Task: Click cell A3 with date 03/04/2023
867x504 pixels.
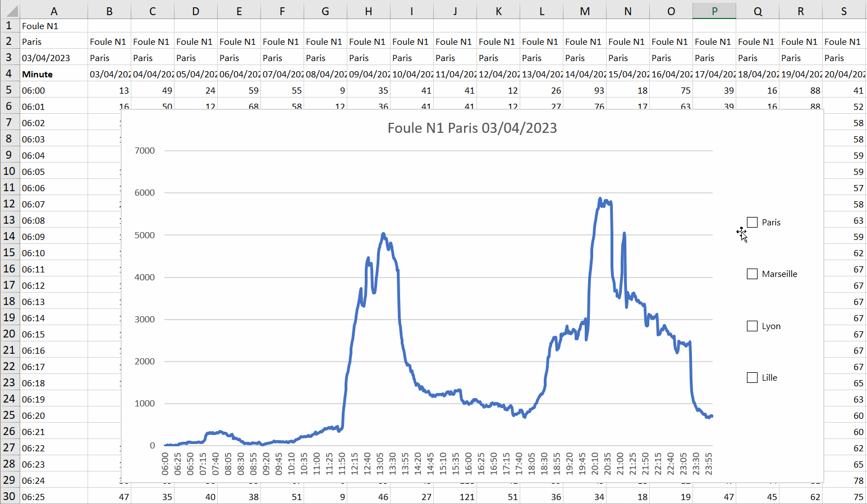Action: pos(54,58)
